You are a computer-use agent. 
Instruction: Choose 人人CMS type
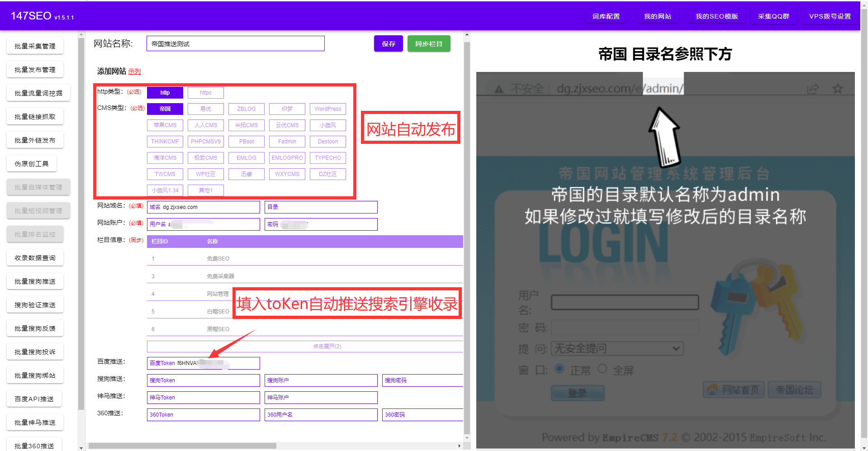(206, 125)
